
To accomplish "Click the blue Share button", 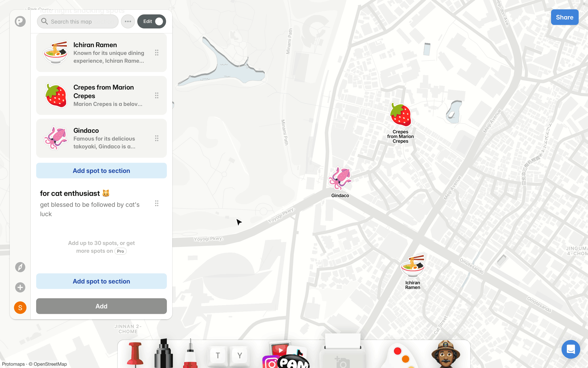I will (565, 17).
